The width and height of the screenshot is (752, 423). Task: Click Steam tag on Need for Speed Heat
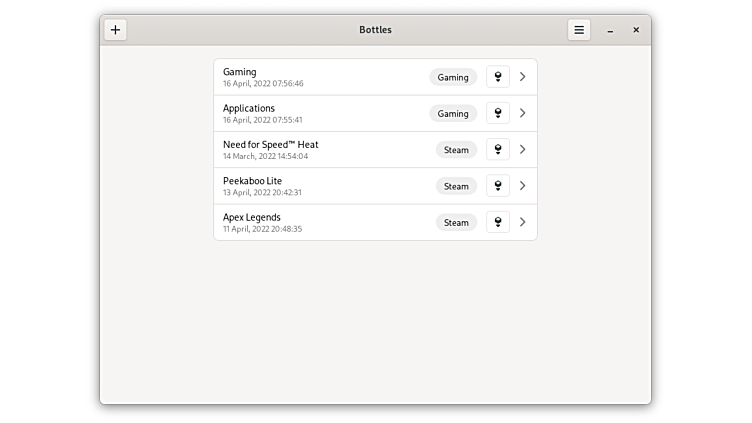coord(456,150)
